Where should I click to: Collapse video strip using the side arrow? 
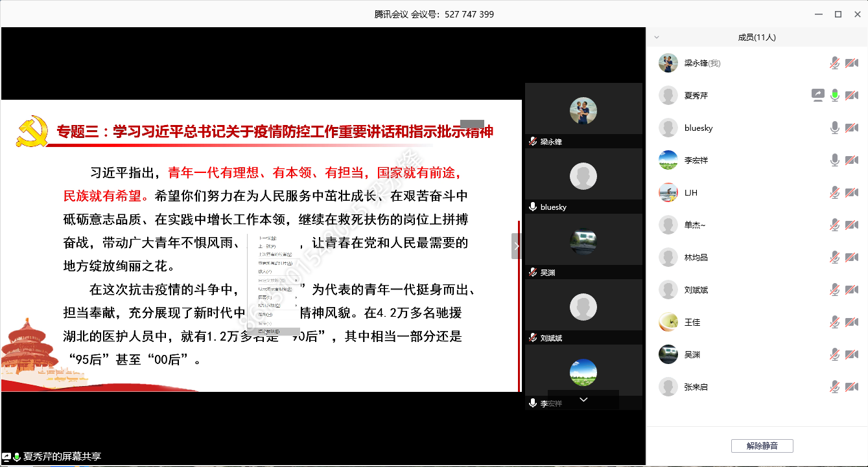pos(517,246)
